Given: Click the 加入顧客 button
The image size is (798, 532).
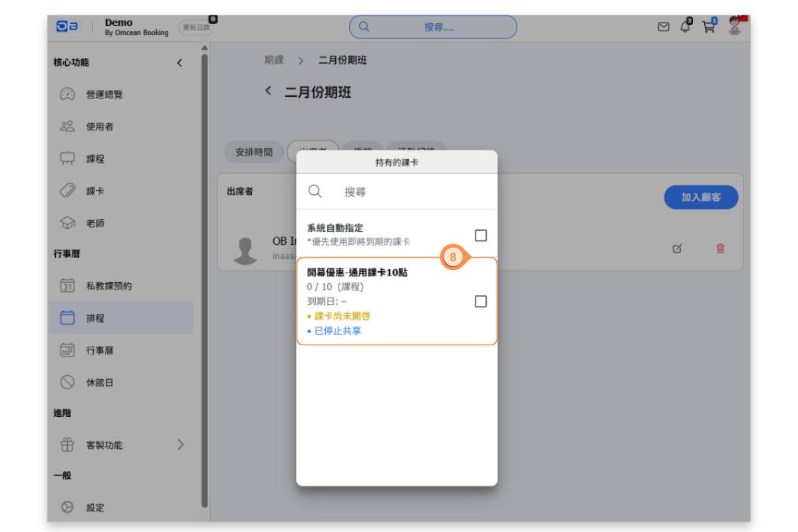Looking at the screenshot, I should (x=701, y=198).
